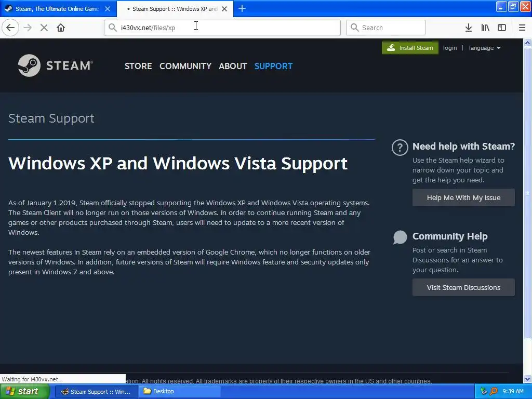Open a new tab with plus icon
This screenshot has width=532, height=399.
tap(242, 8)
